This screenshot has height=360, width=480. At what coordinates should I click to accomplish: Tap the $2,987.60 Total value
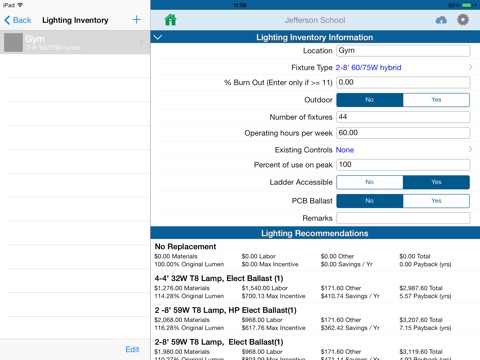[x=421, y=288]
